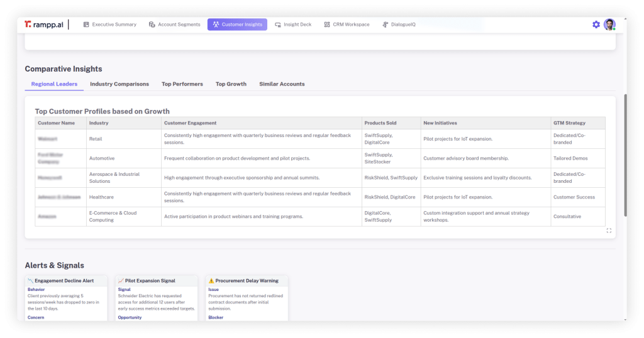Click the Customer Name column header
This screenshot has width=644, height=338.
(57, 123)
